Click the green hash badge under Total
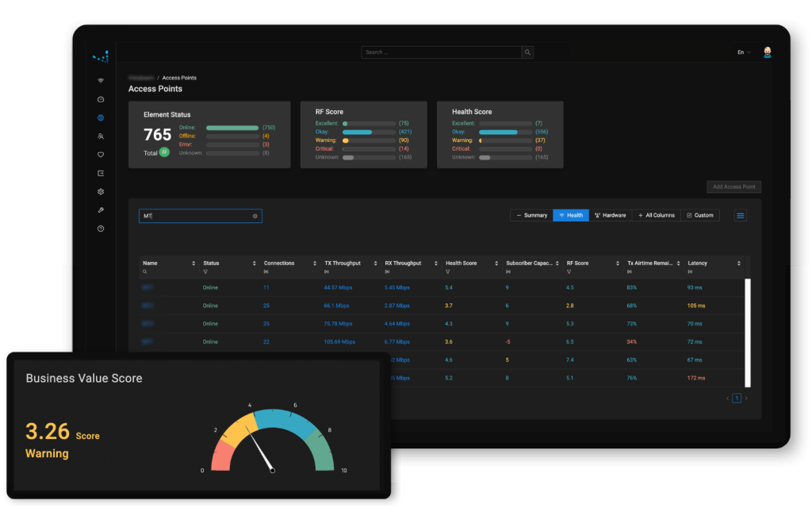The image size is (812, 508). tap(164, 152)
